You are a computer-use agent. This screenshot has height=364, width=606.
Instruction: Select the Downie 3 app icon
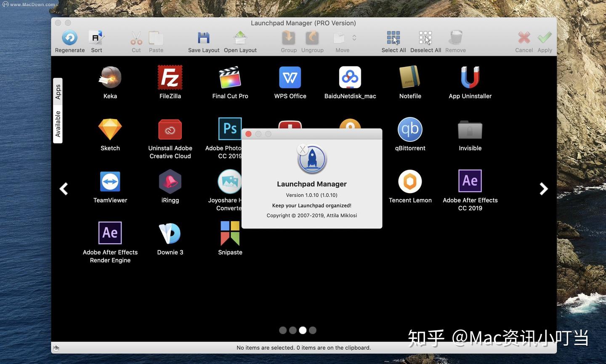(170, 234)
